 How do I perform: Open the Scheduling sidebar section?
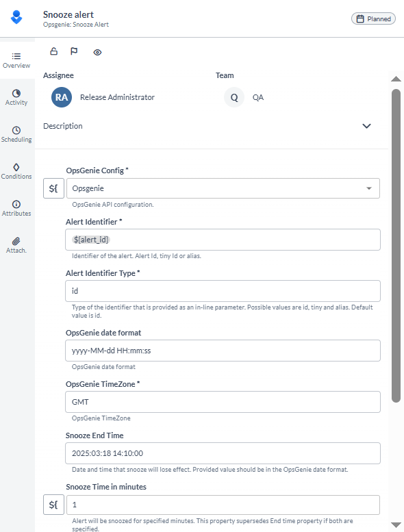click(x=16, y=134)
